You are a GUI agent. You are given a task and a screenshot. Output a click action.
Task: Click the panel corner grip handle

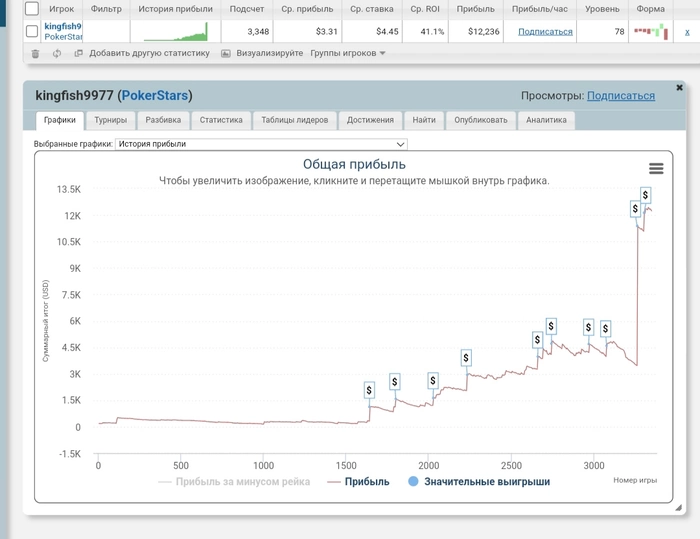(x=678, y=507)
